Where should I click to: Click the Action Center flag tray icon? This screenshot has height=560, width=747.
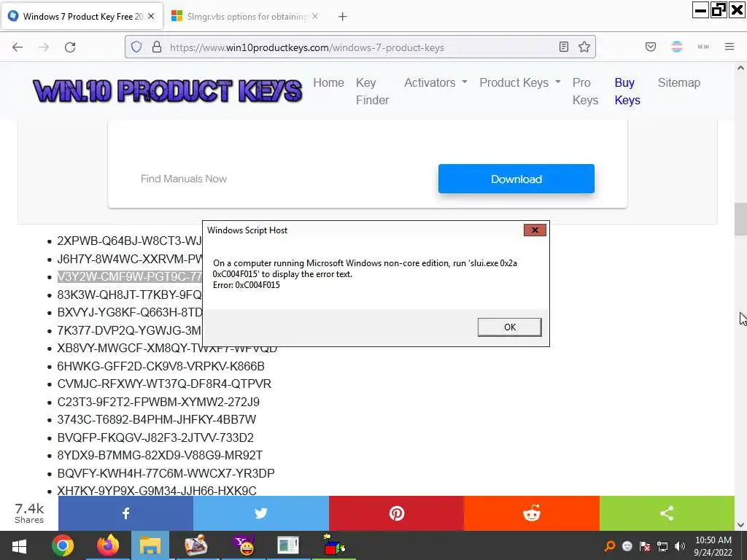[645, 546]
